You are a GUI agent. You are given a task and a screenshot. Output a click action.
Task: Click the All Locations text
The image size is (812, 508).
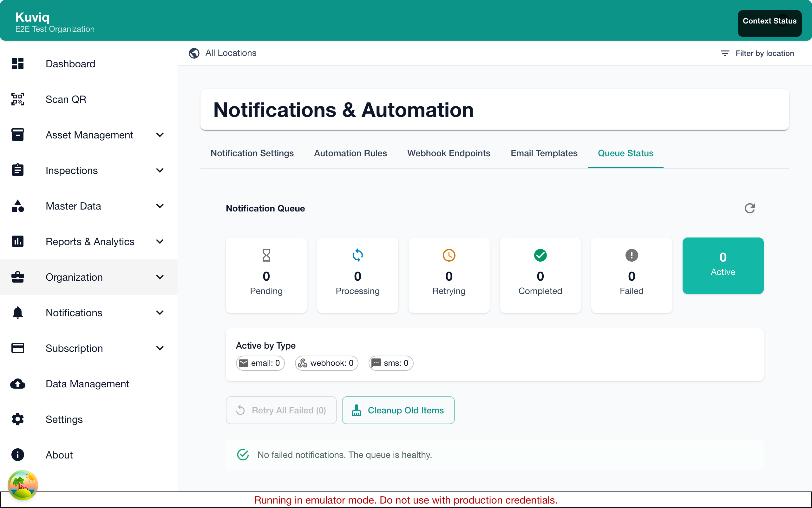click(231, 53)
